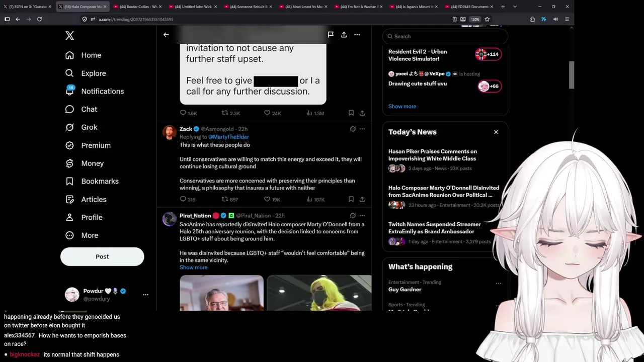
Task: View Zack's post analytics showing 187K
Action: pyautogui.click(x=315, y=200)
